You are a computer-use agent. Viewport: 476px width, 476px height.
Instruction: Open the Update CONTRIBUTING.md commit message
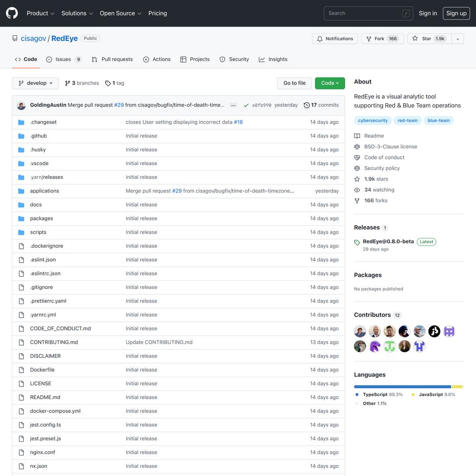click(159, 342)
